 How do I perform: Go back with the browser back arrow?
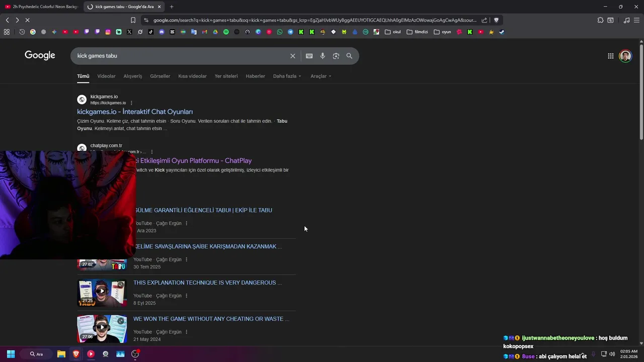[7, 20]
